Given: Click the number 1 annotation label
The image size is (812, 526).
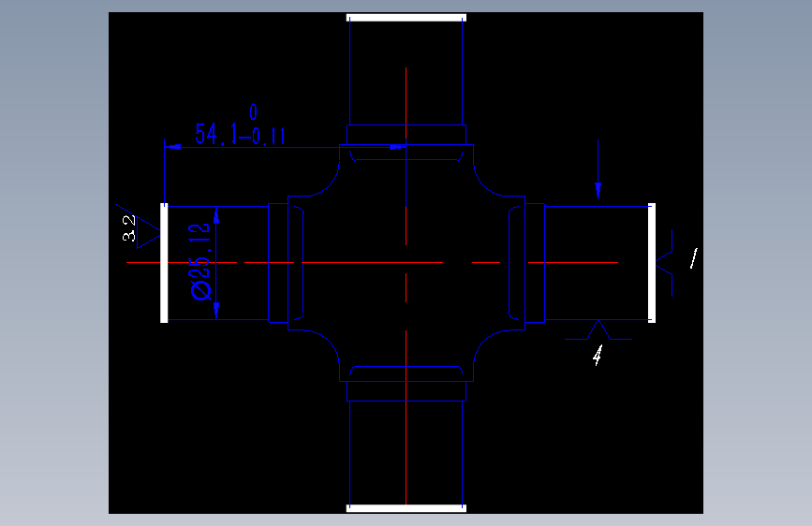Looking at the screenshot, I should (x=693, y=258).
